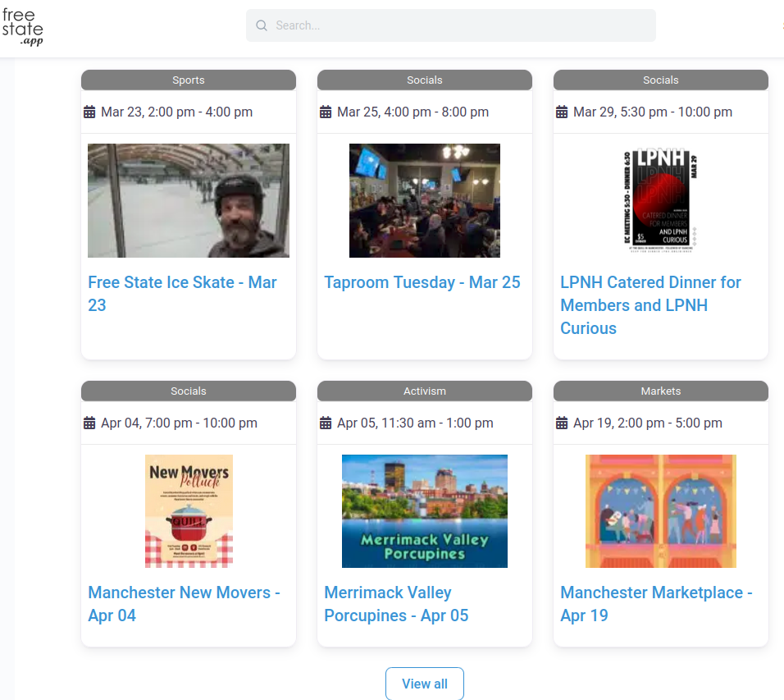Click the Apr 19, 2:00 pm - 5:00 pm text
The image size is (784, 700).
point(648,423)
